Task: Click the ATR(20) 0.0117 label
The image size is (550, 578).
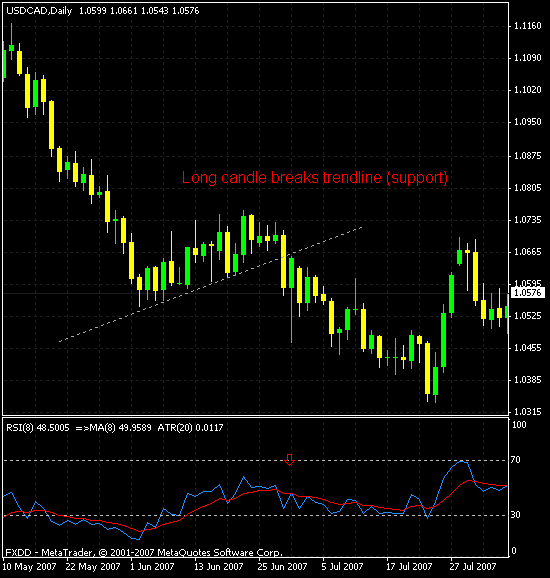Action: pos(190,428)
